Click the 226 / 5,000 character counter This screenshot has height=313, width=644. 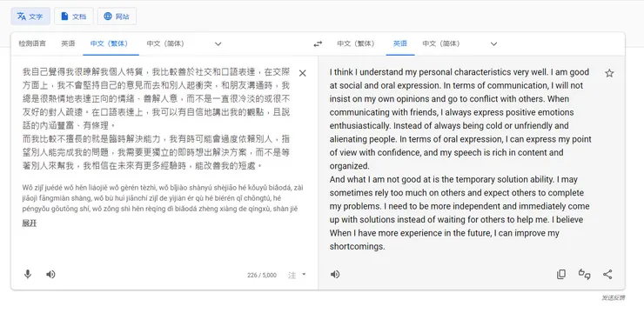click(262, 276)
